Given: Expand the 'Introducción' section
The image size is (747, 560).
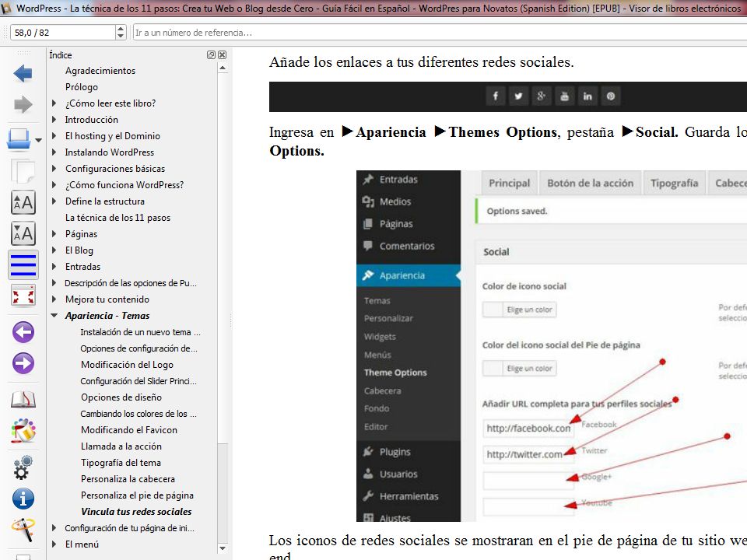Looking at the screenshot, I should (54, 120).
